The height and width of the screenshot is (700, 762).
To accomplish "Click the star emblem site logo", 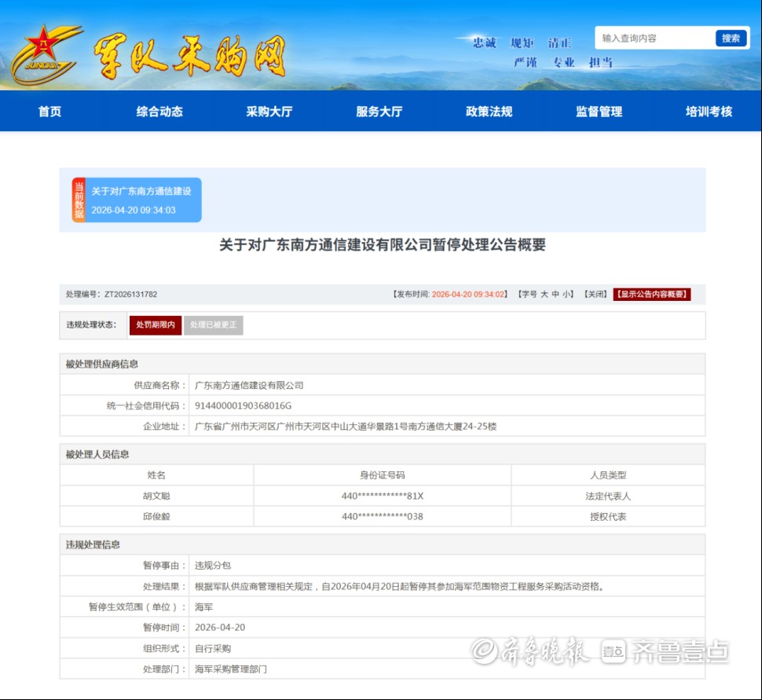I will (x=43, y=55).
